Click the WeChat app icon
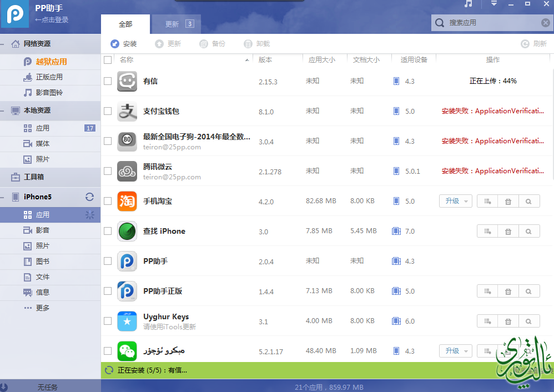Viewport: 554px width, 392px height. point(127,351)
